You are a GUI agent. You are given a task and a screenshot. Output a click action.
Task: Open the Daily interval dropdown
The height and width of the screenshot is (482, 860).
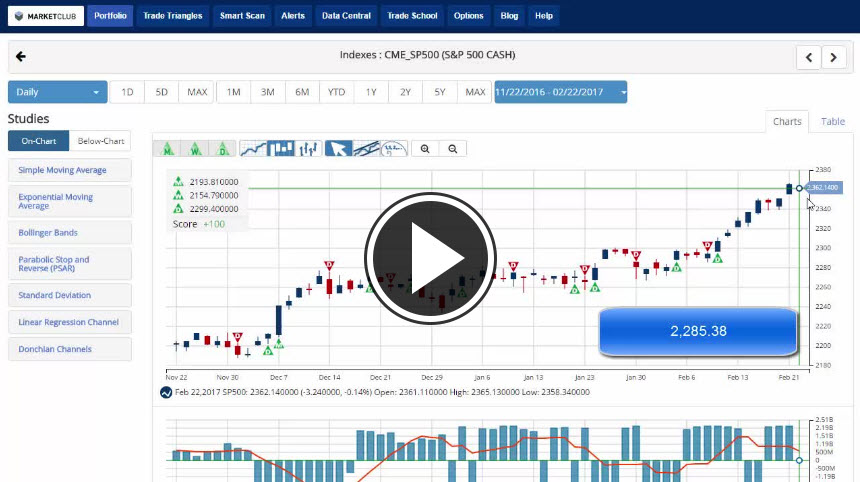click(x=57, y=92)
